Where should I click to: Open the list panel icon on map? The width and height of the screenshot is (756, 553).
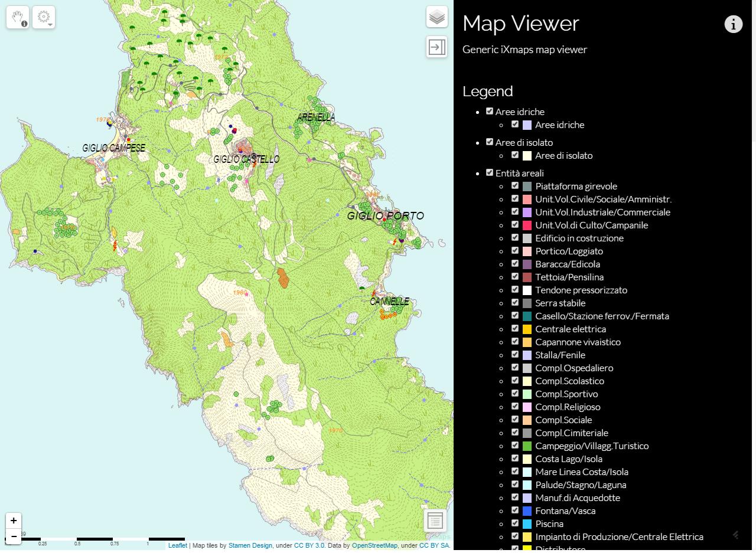point(435,521)
